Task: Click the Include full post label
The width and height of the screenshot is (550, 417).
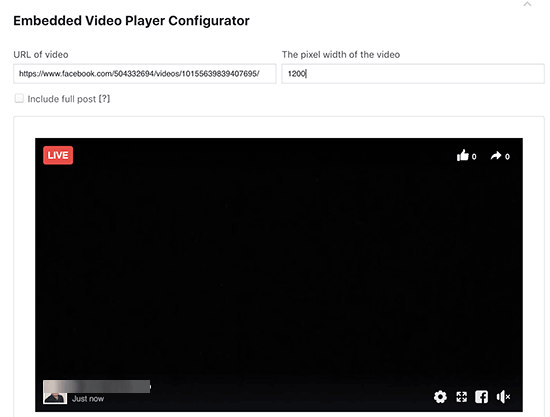Action: point(62,99)
